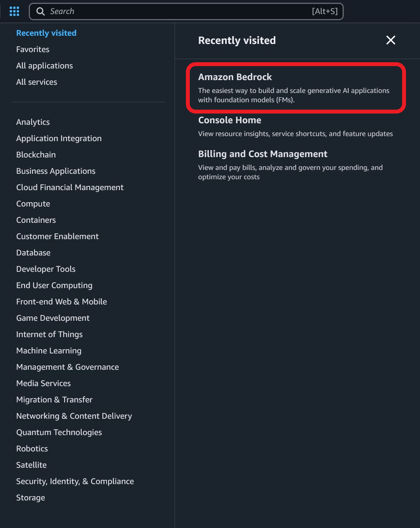Open Console Home

229,120
